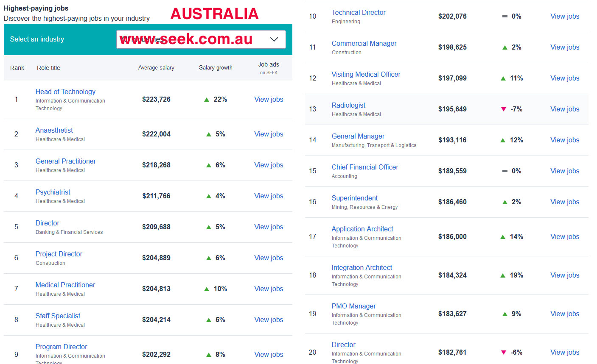597x364 pixels.
Task: View jobs for Project Director
Action: [269, 258]
